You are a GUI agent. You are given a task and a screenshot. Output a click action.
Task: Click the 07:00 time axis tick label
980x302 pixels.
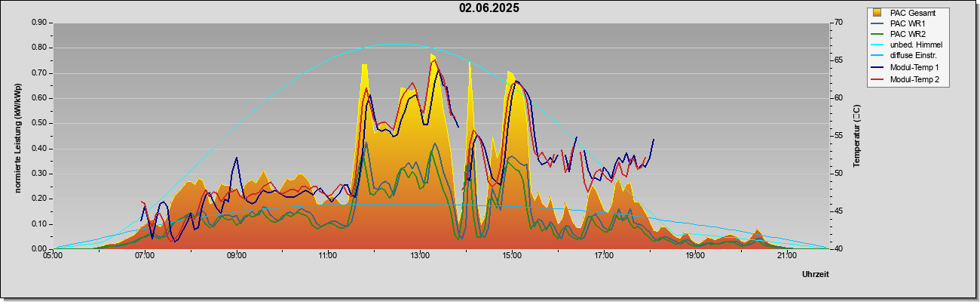pyautogui.click(x=145, y=255)
